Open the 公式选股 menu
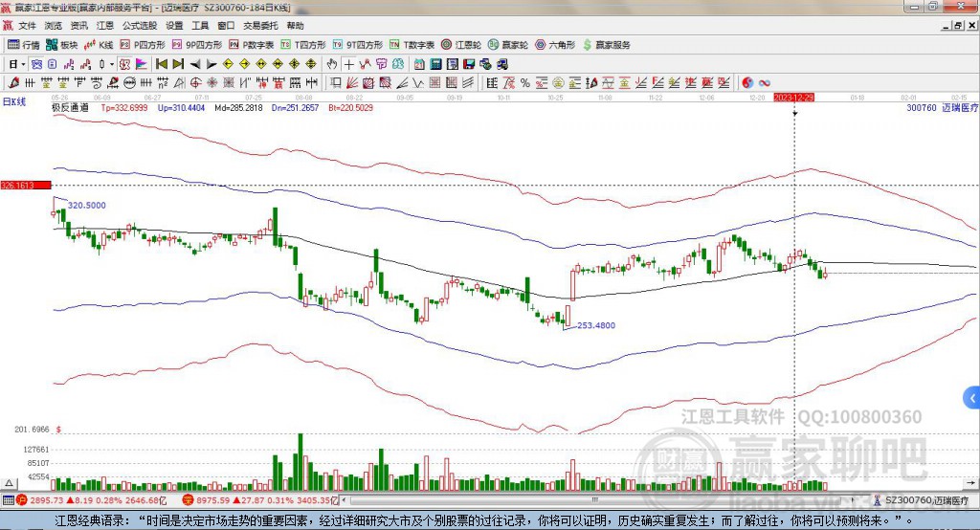The height and width of the screenshot is (530, 980). pyautogui.click(x=140, y=26)
